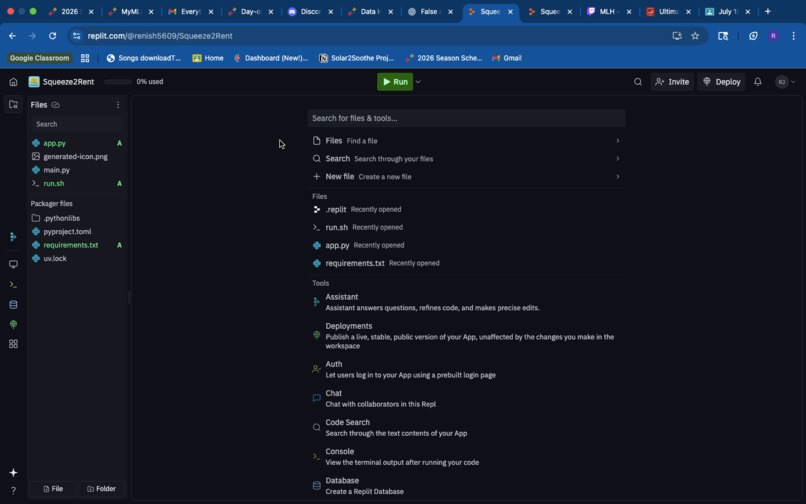Switch to the Discord browser tab

[x=310, y=11]
